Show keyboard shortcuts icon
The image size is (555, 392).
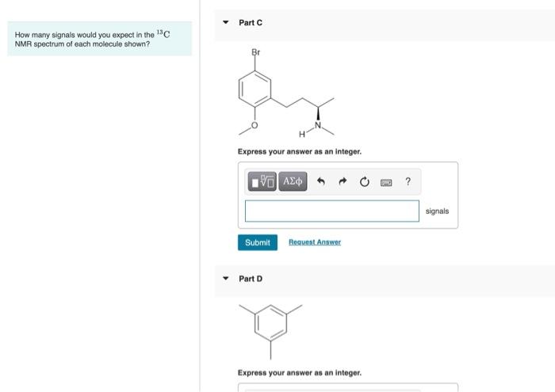tap(386, 182)
